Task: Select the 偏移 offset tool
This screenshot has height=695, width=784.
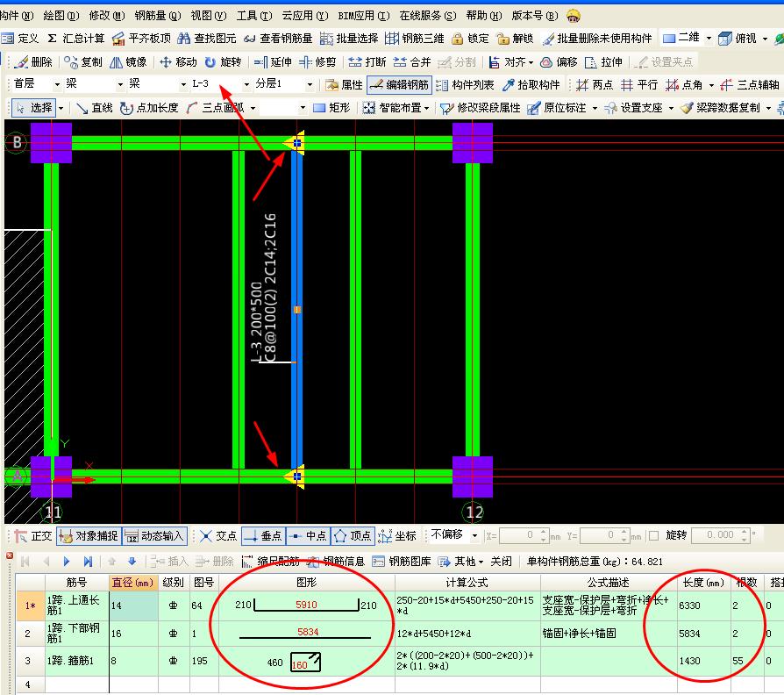Action: [x=559, y=62]
